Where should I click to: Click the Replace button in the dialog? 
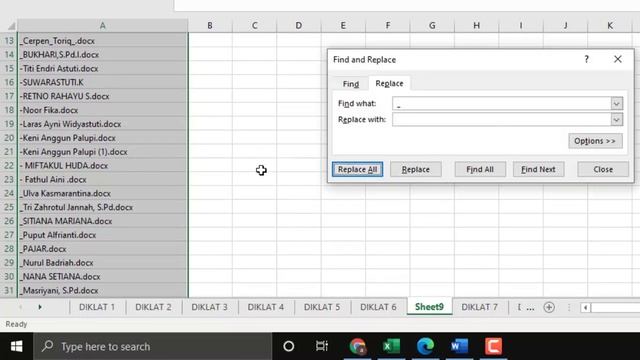pos(416,169)
